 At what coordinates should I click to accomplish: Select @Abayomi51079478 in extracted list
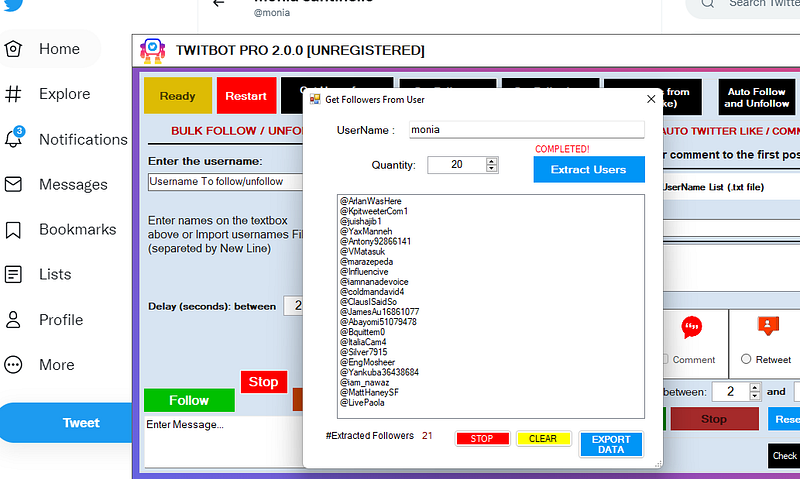pos(378,322)
